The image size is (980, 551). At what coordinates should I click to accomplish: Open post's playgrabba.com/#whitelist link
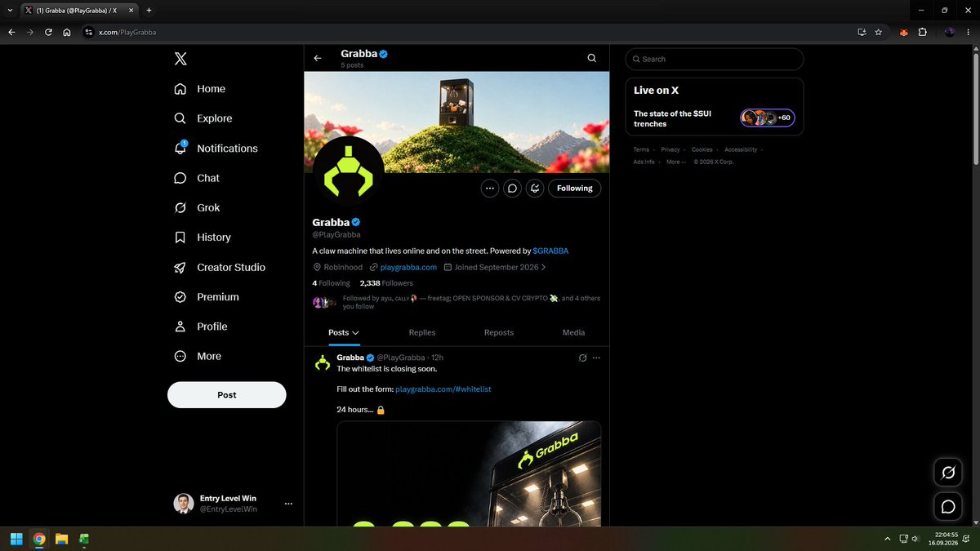(x=443, y=389)
